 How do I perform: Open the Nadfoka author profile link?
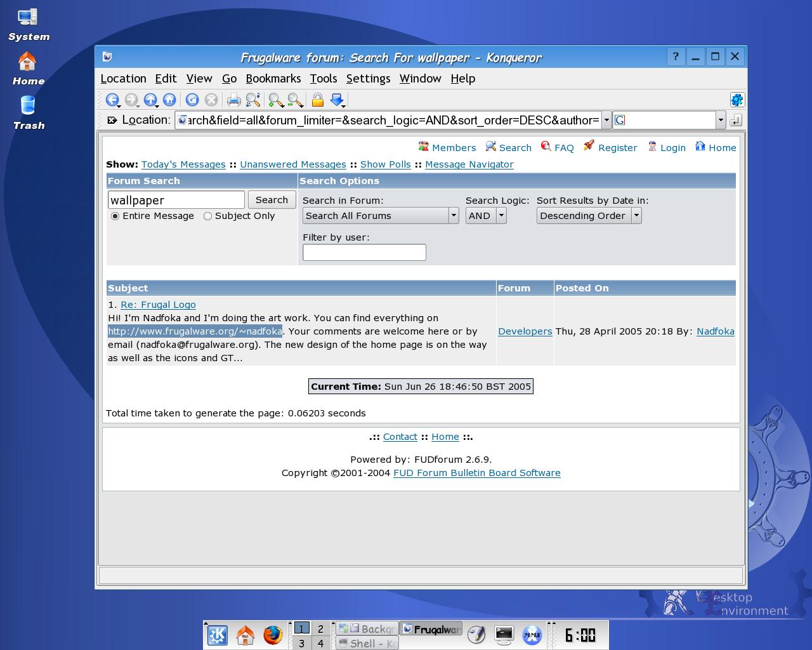tap(716, 331)
